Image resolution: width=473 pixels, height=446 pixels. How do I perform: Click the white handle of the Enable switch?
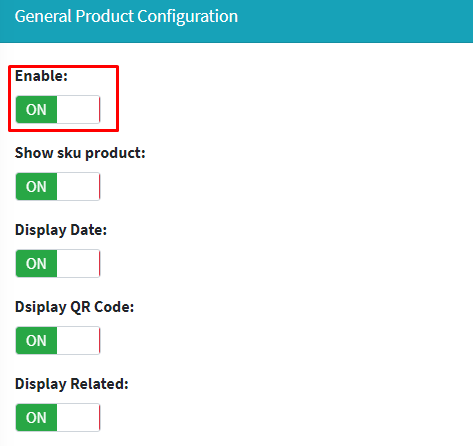(x=78, y=109)
